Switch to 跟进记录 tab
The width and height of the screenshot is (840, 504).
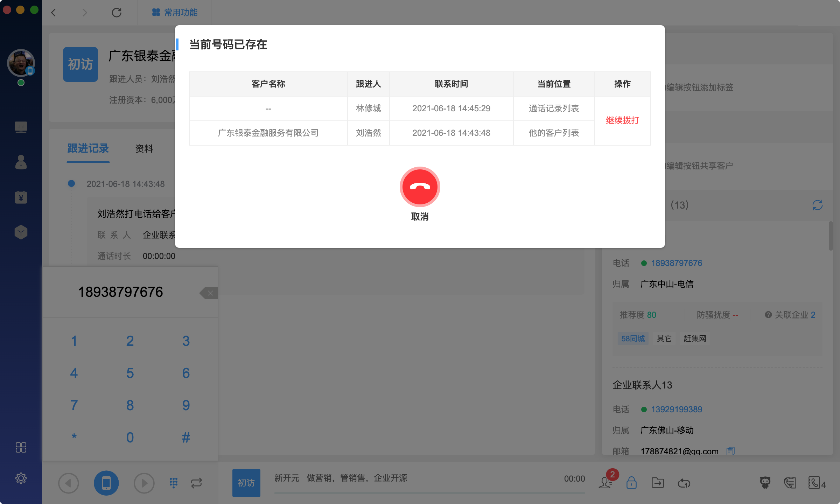[x=88, y=148]
